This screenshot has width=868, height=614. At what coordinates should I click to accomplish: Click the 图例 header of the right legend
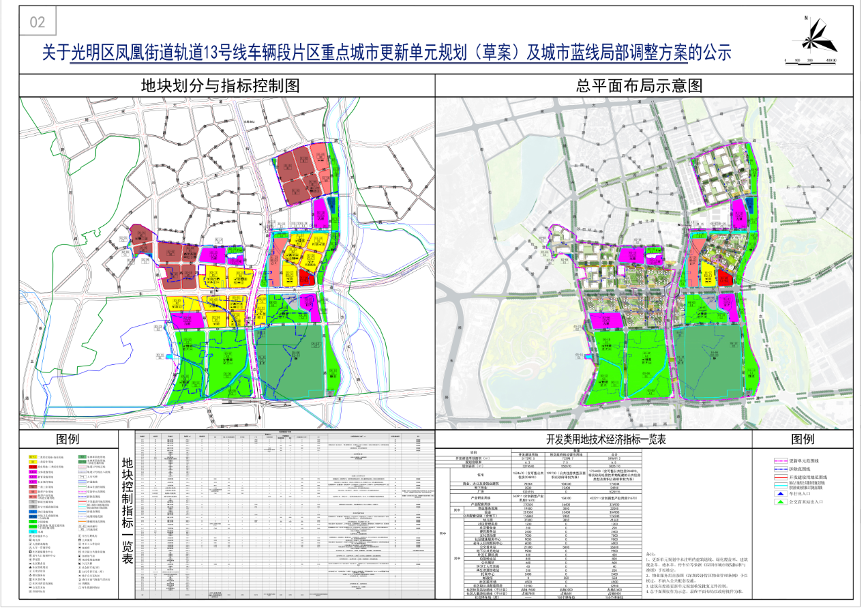tap(802, 439)
